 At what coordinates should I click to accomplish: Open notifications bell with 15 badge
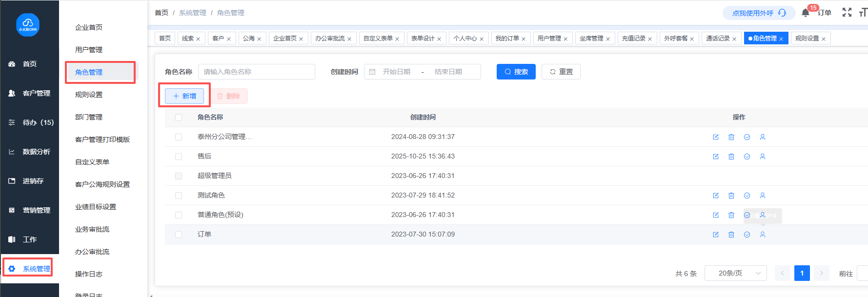tap(806, 13)
